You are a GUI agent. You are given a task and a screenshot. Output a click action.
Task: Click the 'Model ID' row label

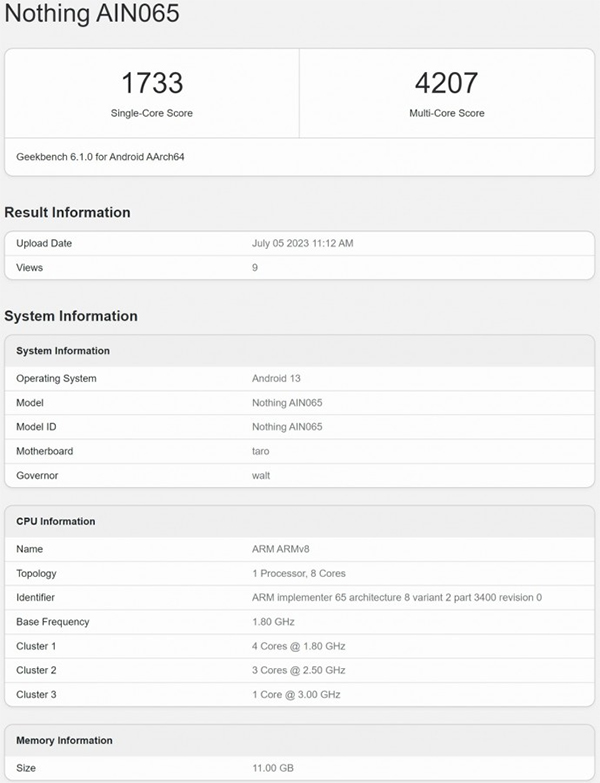click(36, 427)
